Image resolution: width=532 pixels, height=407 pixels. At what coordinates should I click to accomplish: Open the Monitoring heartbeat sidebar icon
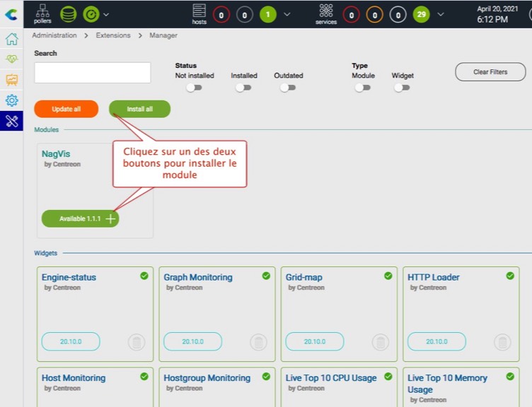[11, 59]
